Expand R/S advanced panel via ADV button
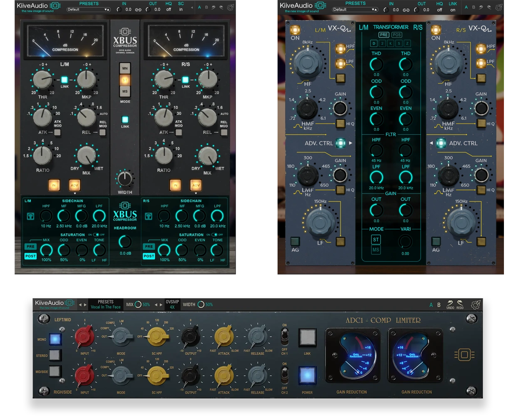Viewport: 516px width, 420px height. point(196,185)
